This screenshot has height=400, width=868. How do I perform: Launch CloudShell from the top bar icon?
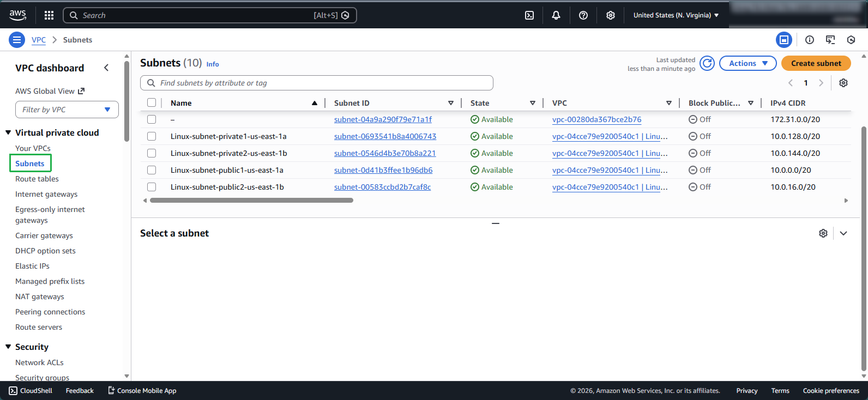529,15
